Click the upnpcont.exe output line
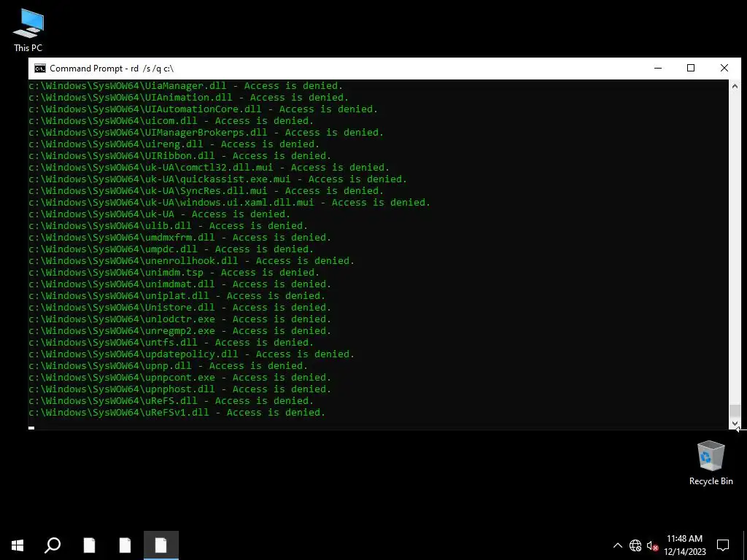747x560 pixels. 180,378
